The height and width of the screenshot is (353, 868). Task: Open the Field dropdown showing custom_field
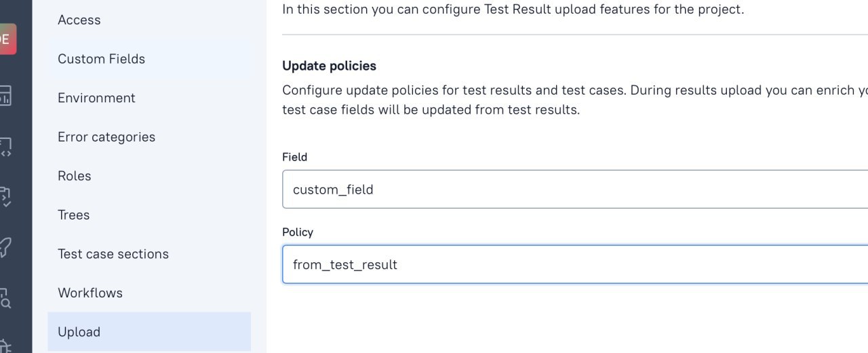click(x=575, y=190)
